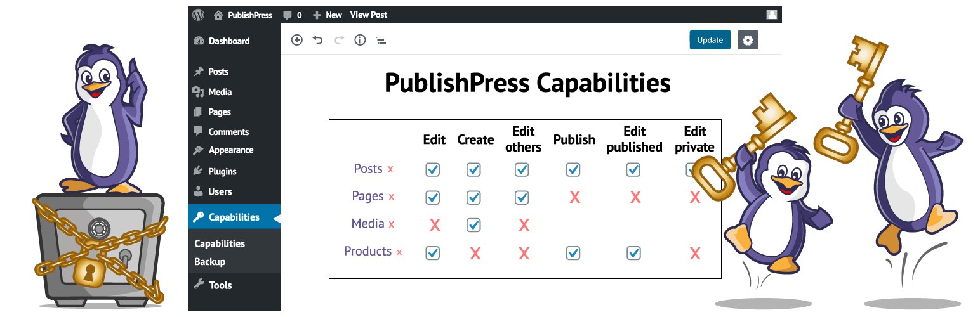This screenshot has width=980, height=317.
Task: Click the Edit others column header
Action: [x=524, y=139]
